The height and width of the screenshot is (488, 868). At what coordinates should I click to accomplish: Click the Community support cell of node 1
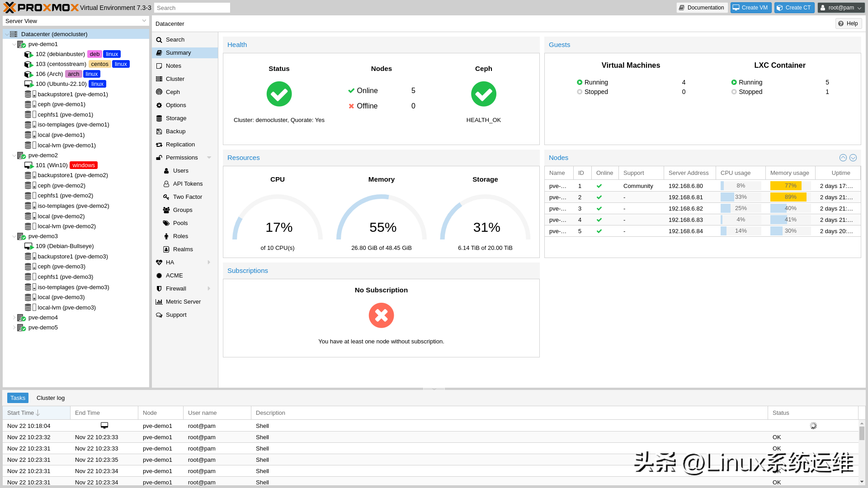641,186
